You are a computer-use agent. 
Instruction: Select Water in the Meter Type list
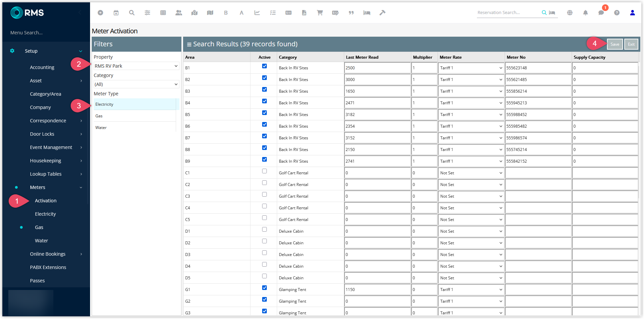(x=135, y=128)
